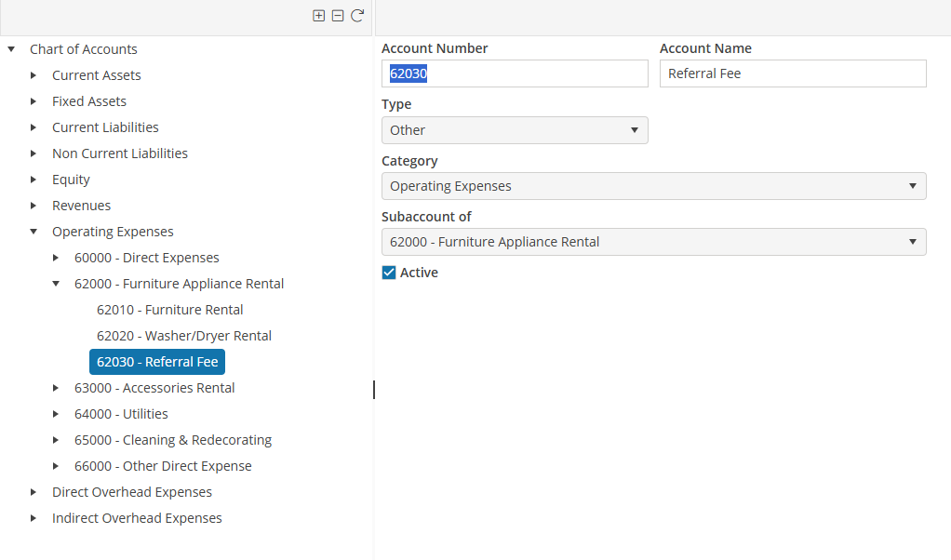Image resolution: width=951 pixels, height=560 pixels.
Task: Collapse the Operating Expenses node
Action: [33, 232]
